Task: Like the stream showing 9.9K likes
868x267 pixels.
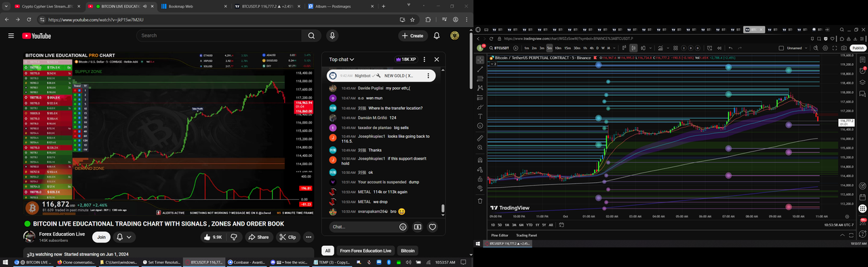Action: 212,237
